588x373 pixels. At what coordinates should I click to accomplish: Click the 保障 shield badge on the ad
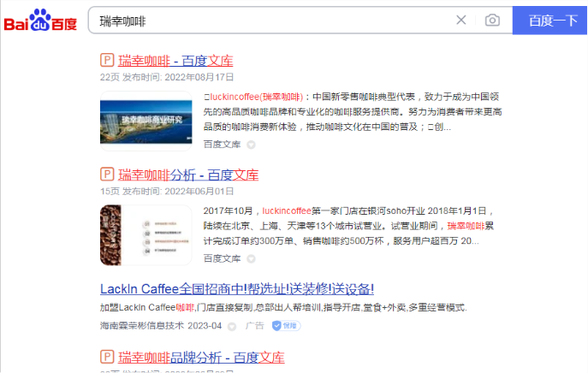point(285,326)
